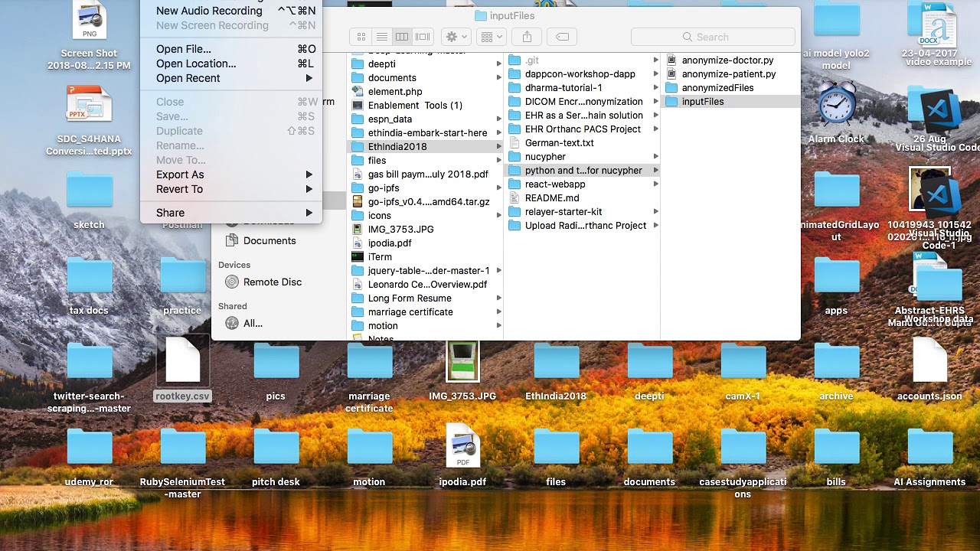Open the item arrangement dropdown
Screen dimensions: 980x551
coord(491,37)
